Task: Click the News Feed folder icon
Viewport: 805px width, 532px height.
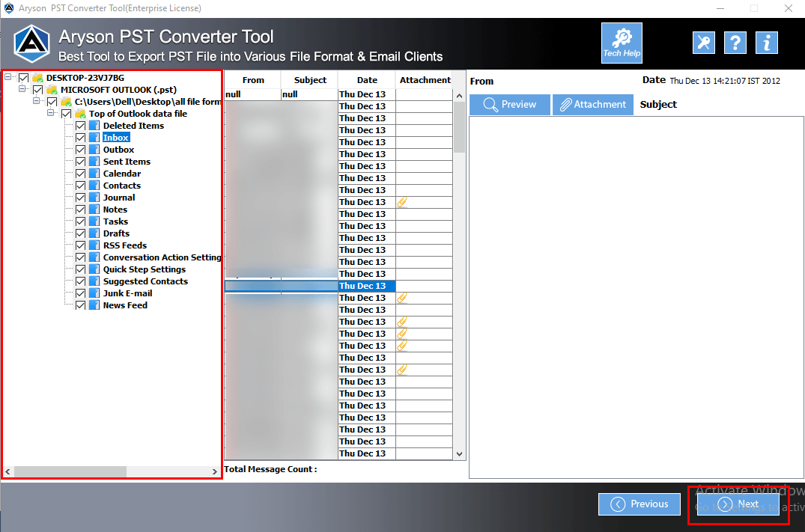Action: click(x=94, y=305)
